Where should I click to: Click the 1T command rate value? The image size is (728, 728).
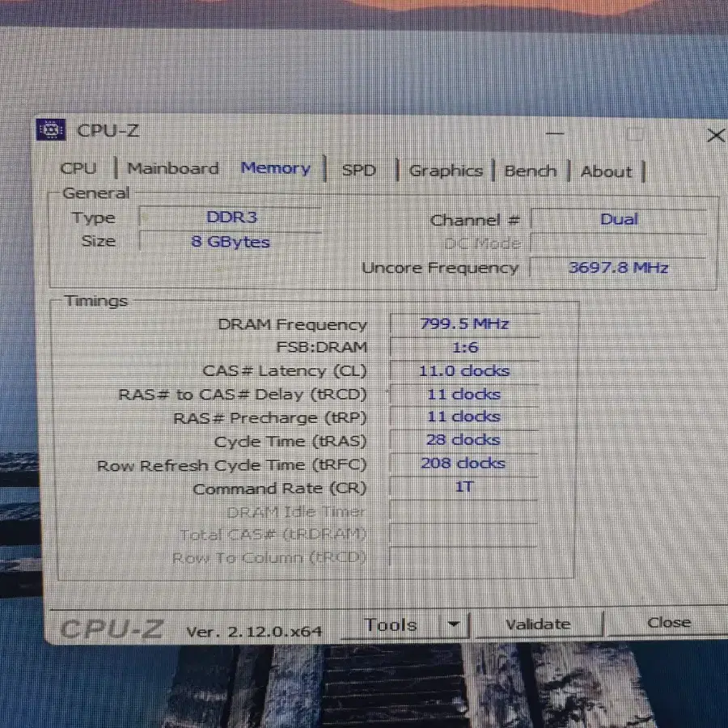(x=463, y=487)
